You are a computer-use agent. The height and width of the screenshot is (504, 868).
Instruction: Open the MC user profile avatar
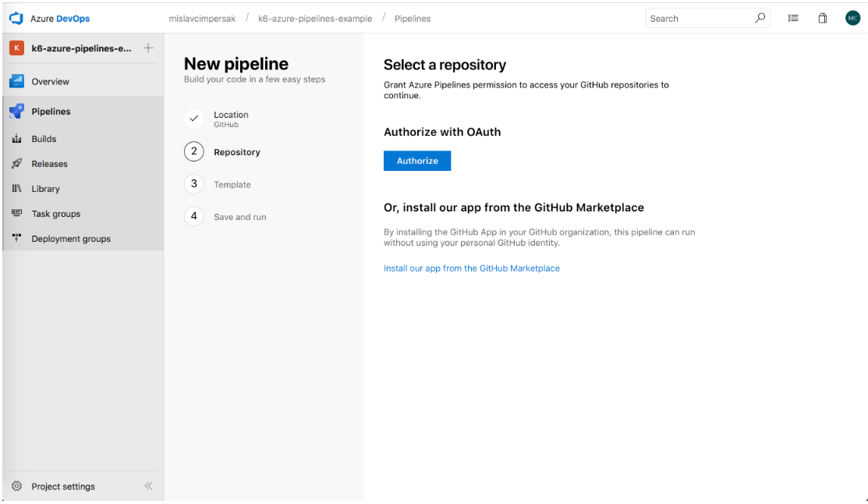coord(852,18)
